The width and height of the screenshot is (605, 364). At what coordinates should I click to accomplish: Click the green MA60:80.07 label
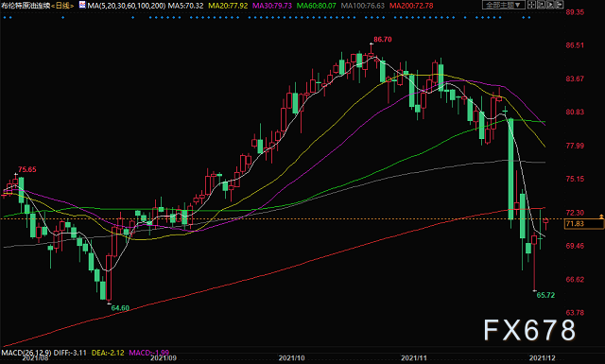tap(316, 6)
